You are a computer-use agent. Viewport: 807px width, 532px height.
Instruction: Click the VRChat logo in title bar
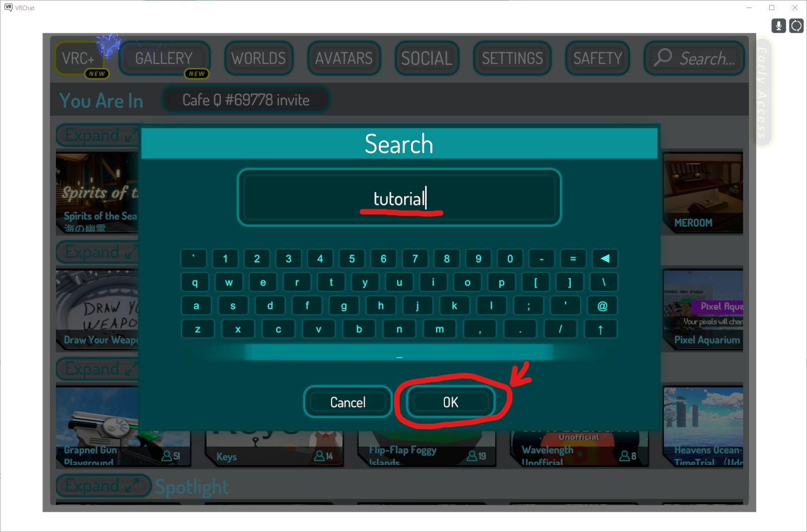[x=8, y=8]
